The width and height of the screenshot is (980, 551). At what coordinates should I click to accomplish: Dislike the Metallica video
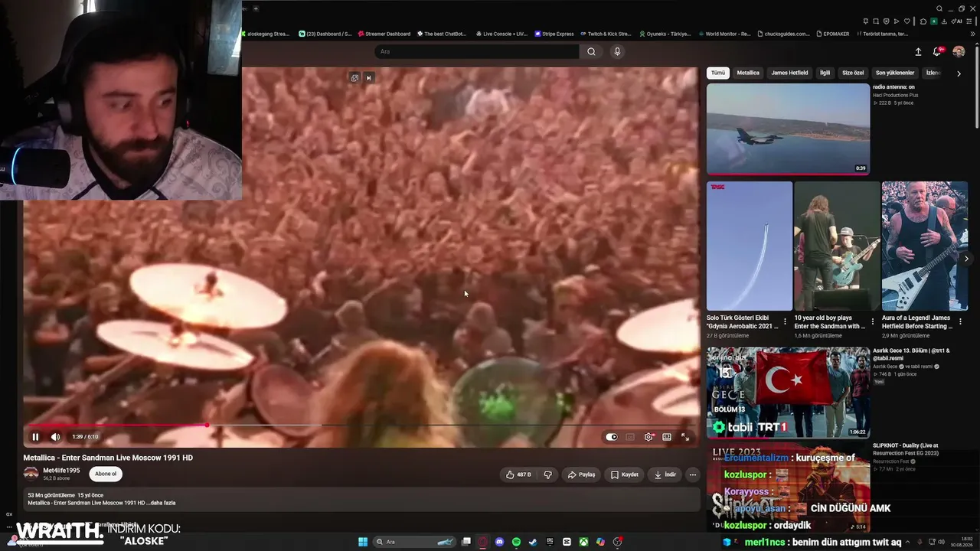click(x=547, y=474)
